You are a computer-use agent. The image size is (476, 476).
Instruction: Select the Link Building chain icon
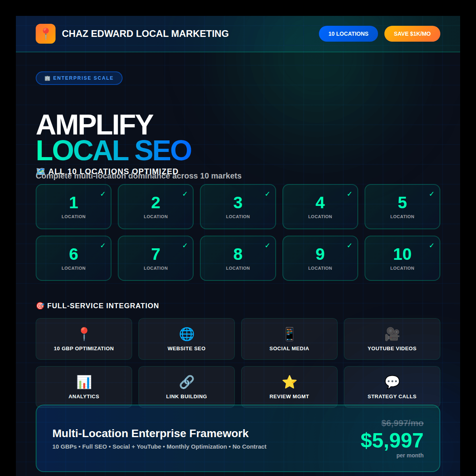(186, 382)
